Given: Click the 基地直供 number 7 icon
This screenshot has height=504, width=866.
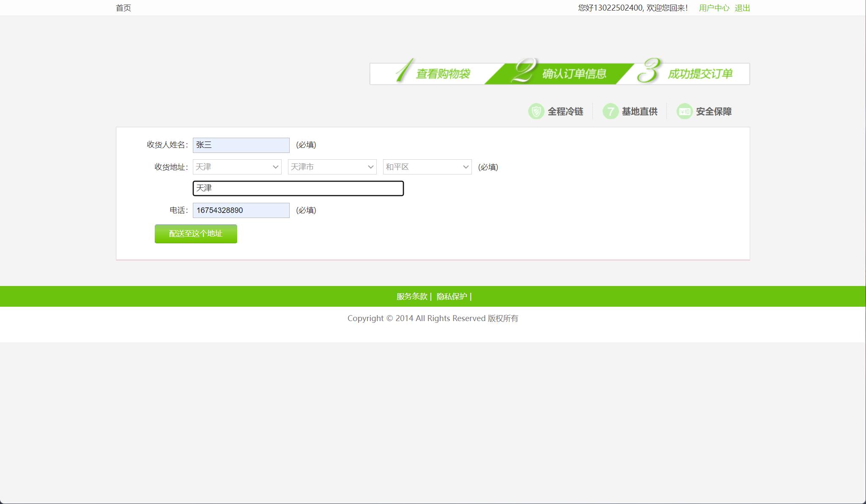Looking at the screenshot, I should tap(611, 111).
